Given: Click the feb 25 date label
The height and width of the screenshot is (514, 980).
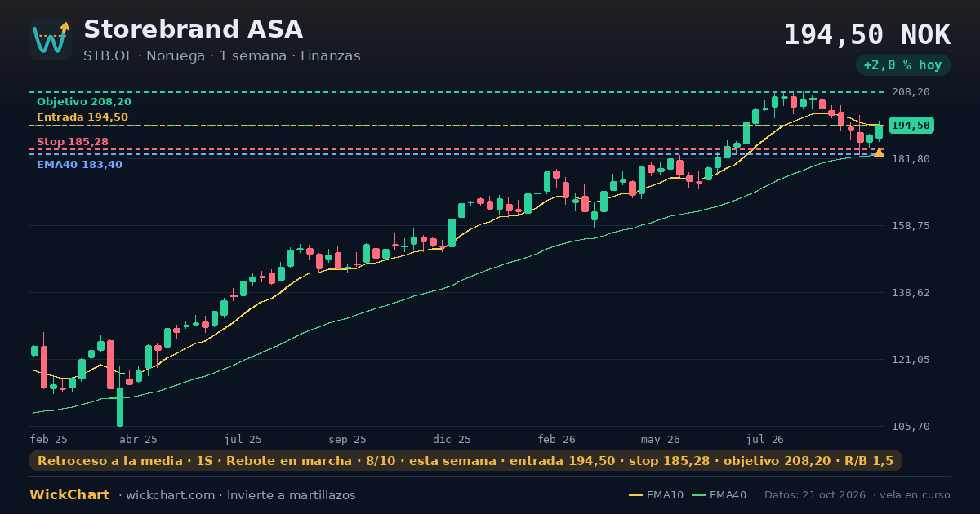Looking at the screenshot, I should (x=49, y=439).
